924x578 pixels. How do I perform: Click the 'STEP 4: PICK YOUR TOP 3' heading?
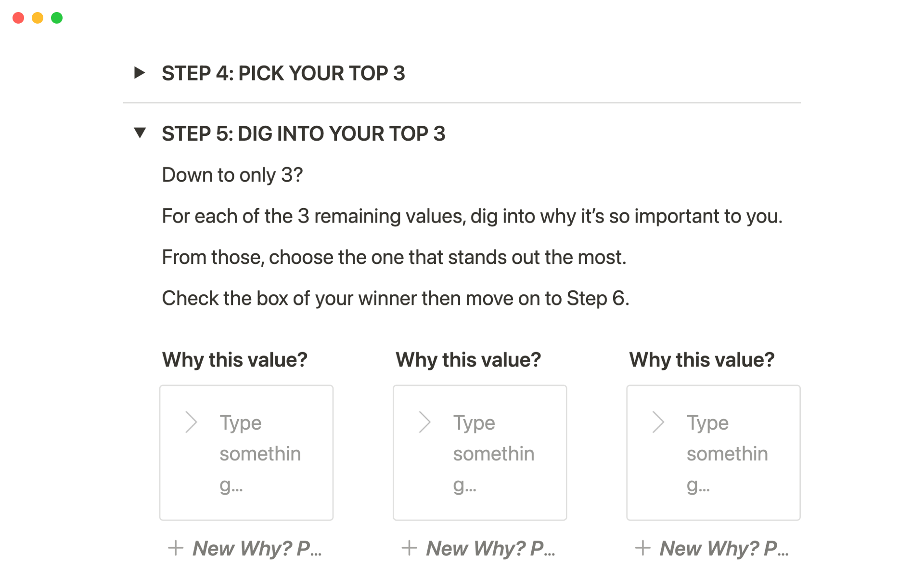pyautogui.click(x=283, y=73)
